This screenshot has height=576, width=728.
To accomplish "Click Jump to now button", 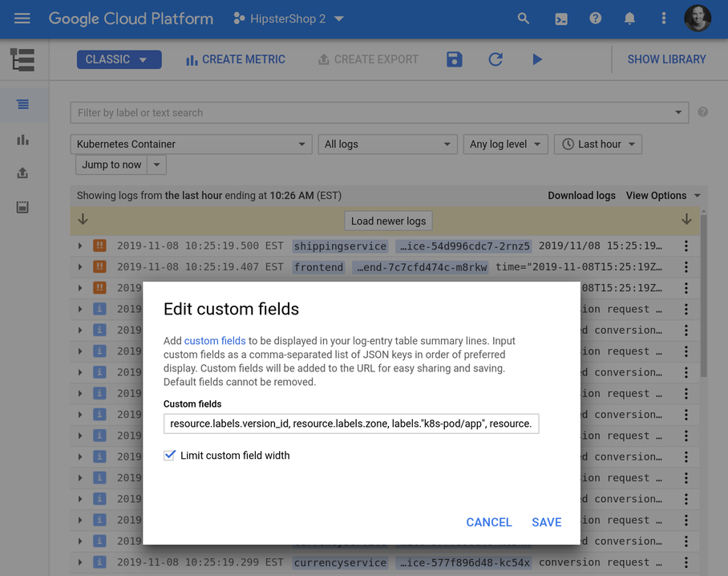I will pyautogui.click(x=111, y=165).
